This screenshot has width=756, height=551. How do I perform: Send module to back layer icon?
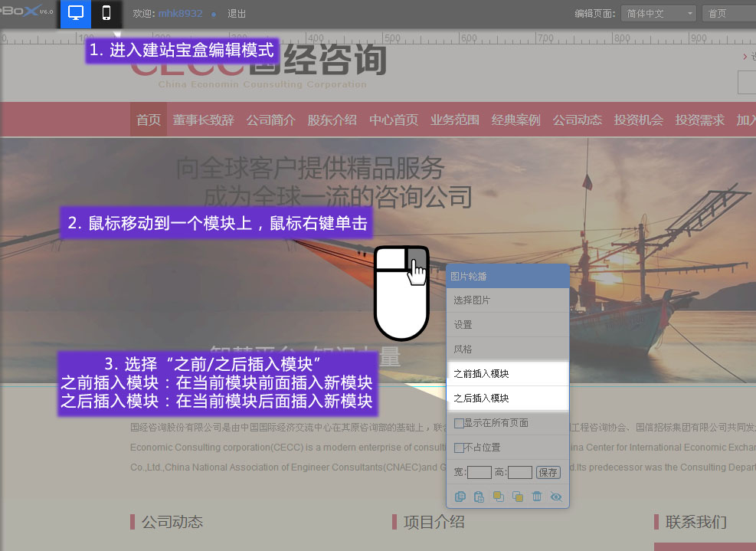(x=518, y=497)
